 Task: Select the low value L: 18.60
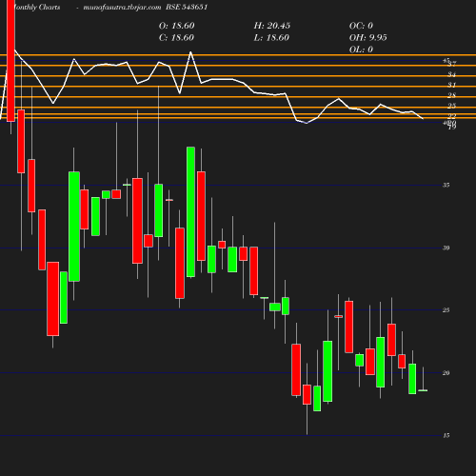click(x=271, y=38)
